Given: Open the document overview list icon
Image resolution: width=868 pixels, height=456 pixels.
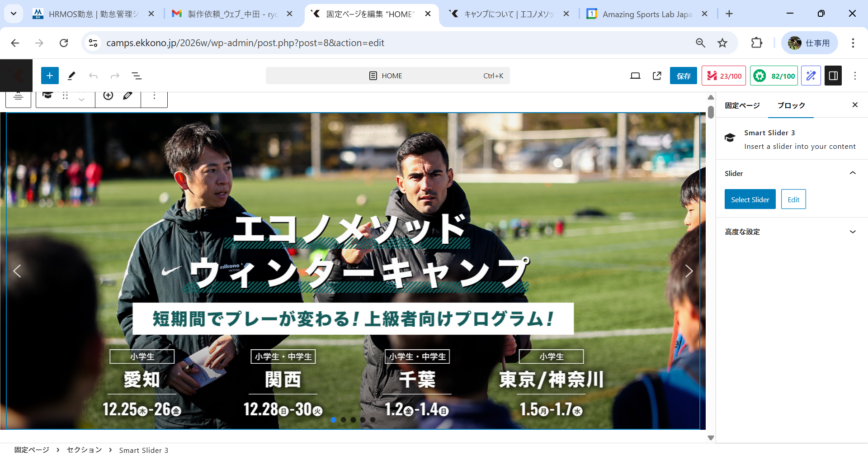Looking at the screenshot, I should [137, 76].
